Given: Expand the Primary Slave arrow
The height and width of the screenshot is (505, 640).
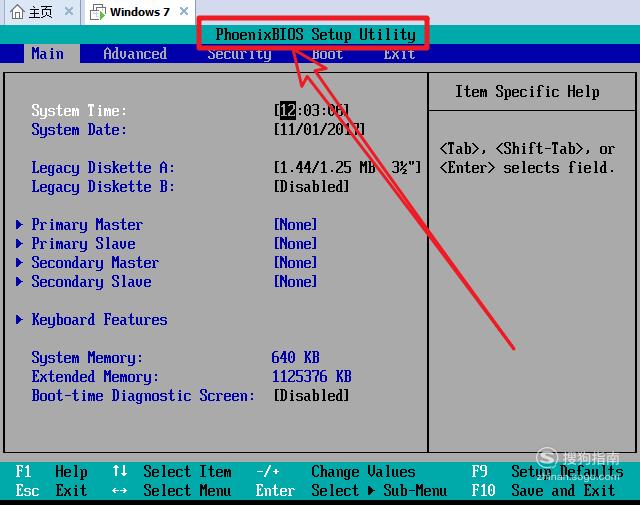Looking at the screenshot, I should coord(19,243).
